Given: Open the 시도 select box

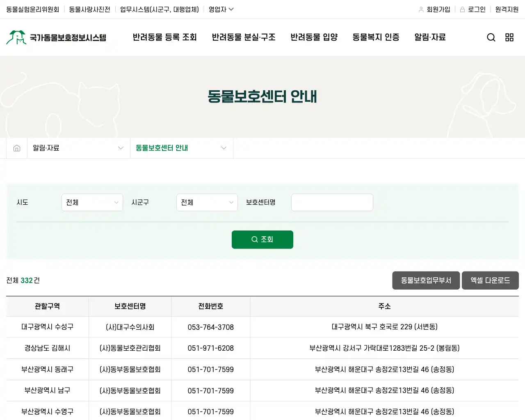Looking at the screenshot, I should click(x=92, y=202).
